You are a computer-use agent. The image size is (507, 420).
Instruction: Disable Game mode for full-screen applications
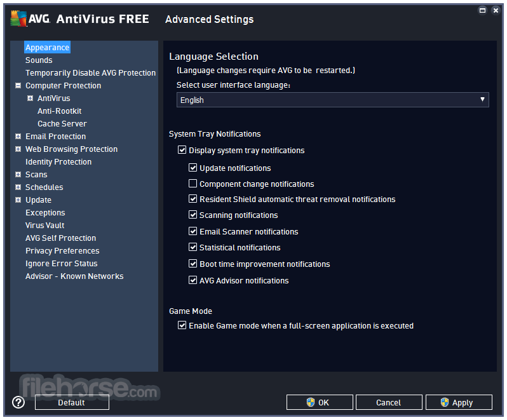(182, 325)
